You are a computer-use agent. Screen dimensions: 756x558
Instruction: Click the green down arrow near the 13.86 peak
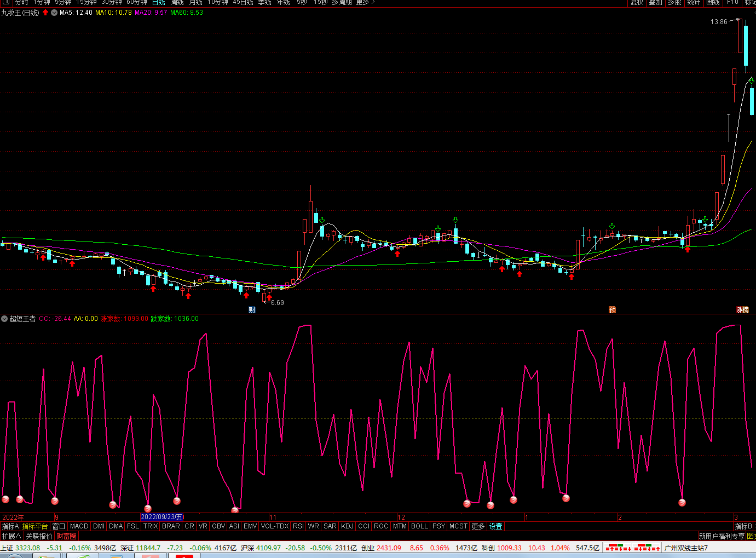tap(752, 80)
